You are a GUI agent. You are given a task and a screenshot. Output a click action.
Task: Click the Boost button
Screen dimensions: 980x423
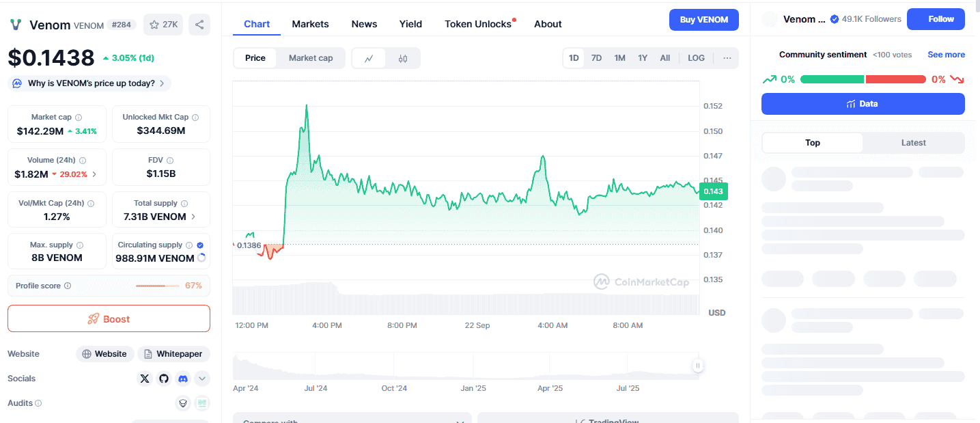point(109,318)
